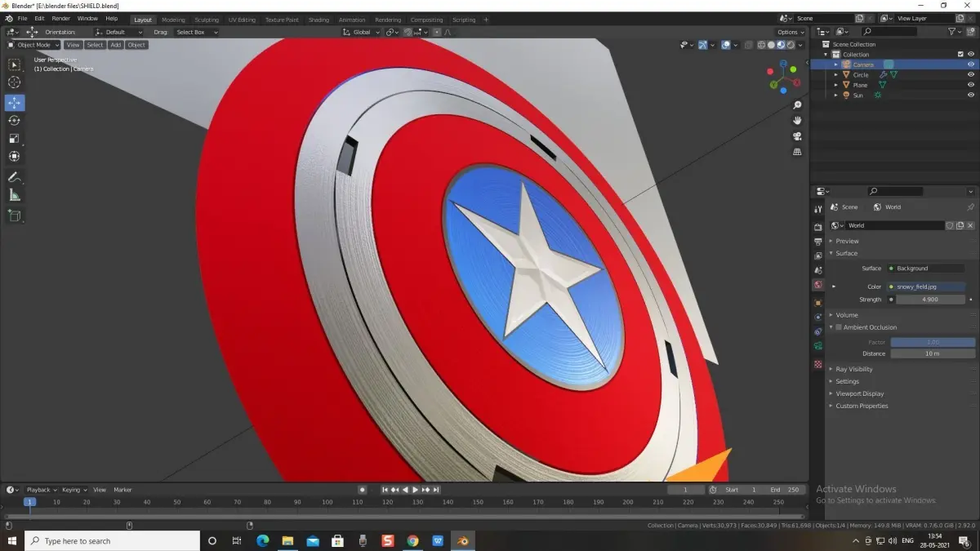Switch to wireframe viewport shading

pyautogui.click(x=762, y=45)
